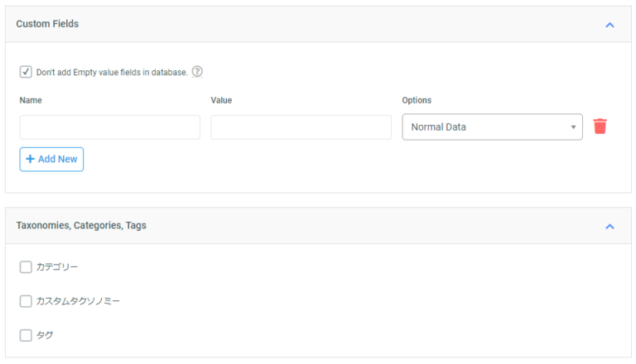The width and height of the screenshot is (636, 364).
Task: Check the タグ checkbox
Action: coord(26,335)
